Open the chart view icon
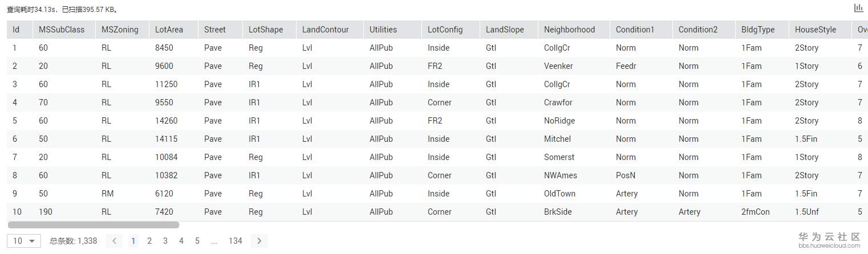 click(x=858, y=8)
